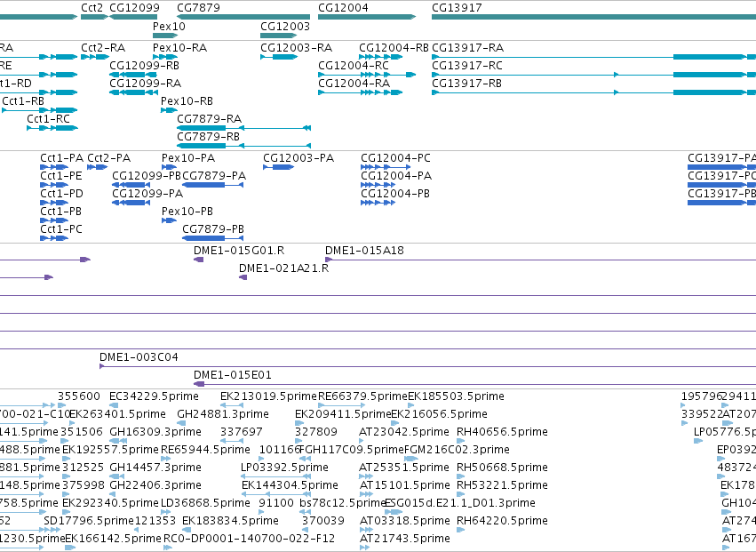
Task: Open the Cct2-PA protein label
Action: [109, 158]
